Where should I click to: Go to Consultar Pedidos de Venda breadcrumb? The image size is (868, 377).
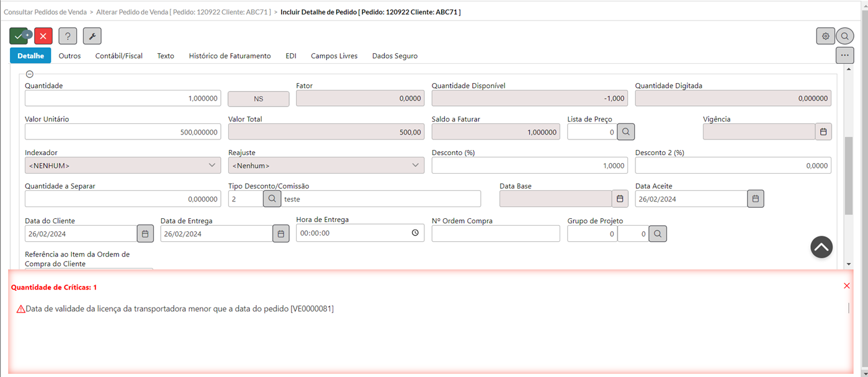(45, 12)
